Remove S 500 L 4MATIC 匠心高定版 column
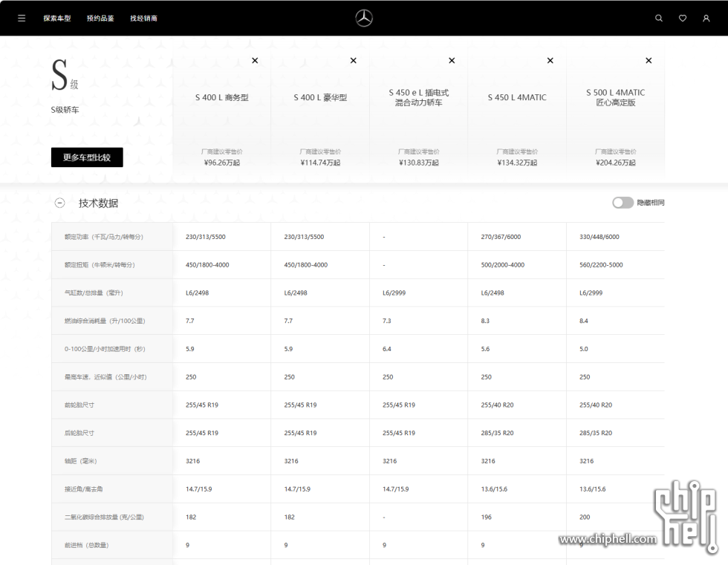The width and height of the screenshot is (728, 565). 649,60
